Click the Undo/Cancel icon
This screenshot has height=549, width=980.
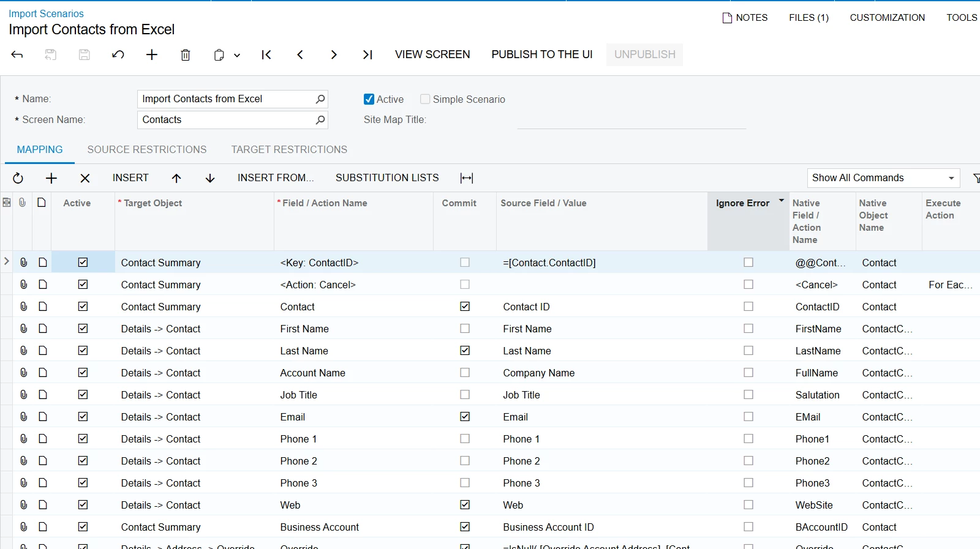[x=118, y=54]
